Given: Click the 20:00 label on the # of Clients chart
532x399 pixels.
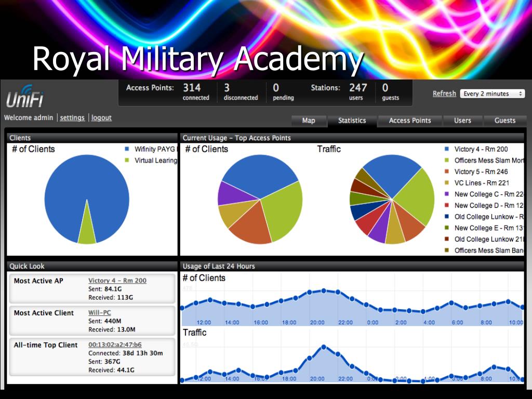Looking at the screenshot, I should 317,322.
